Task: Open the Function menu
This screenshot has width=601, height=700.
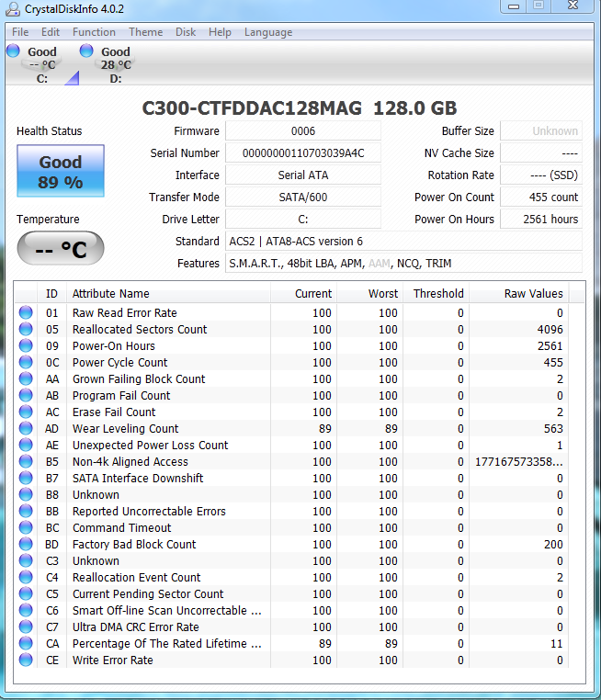Action: [94, 32]
